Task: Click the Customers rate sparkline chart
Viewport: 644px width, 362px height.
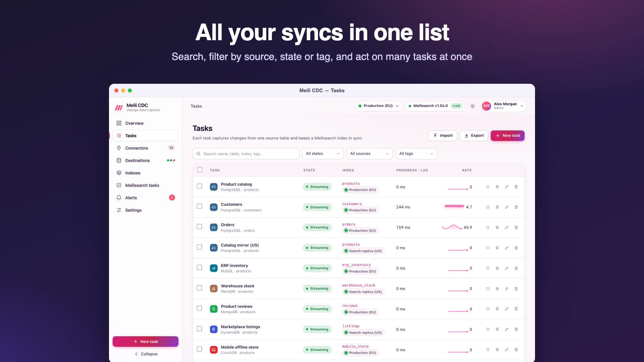Action: point(454,206)
